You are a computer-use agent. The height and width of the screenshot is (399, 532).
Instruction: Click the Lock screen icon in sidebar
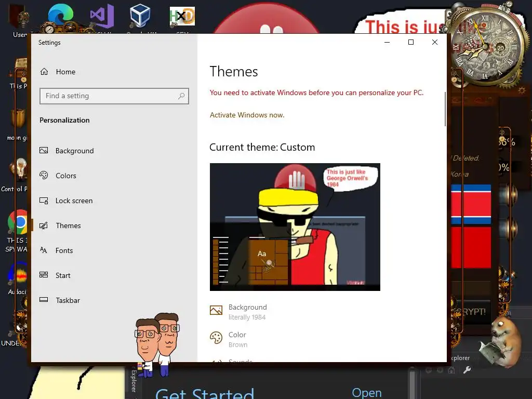click(44, 201)
